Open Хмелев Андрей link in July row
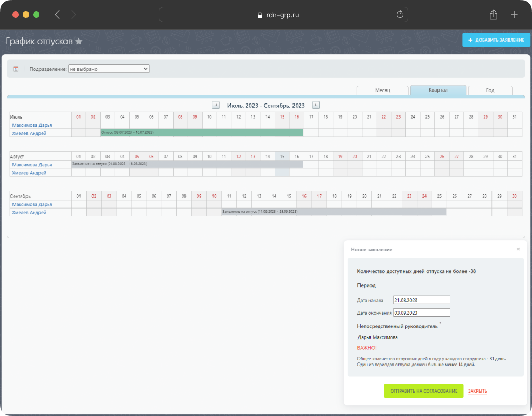 (29, 133)
